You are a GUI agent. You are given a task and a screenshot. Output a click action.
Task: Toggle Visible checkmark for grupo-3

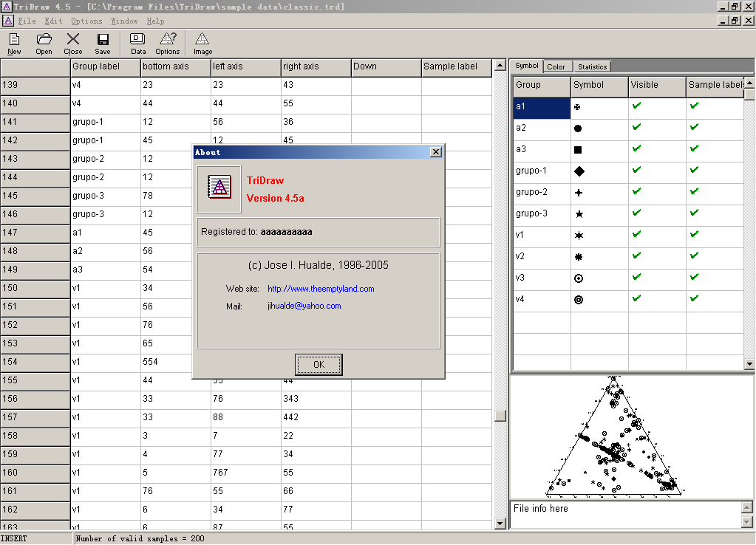(637, 213)
